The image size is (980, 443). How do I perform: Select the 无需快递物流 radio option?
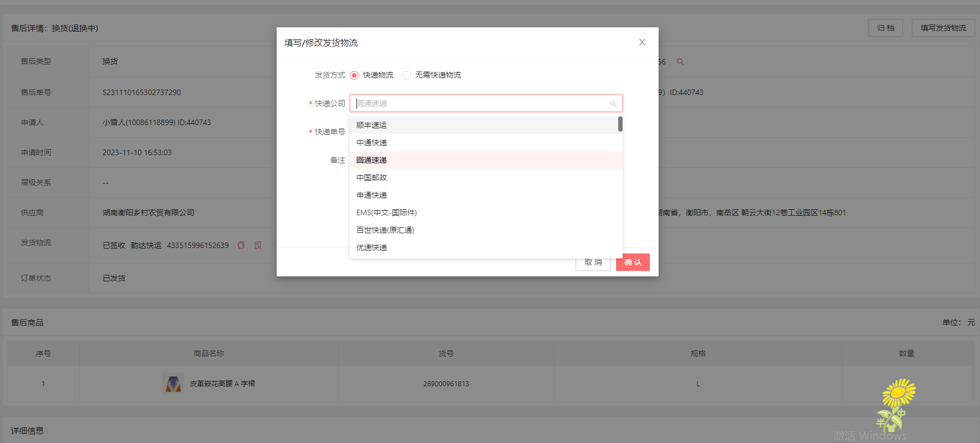tap(407, 75)
